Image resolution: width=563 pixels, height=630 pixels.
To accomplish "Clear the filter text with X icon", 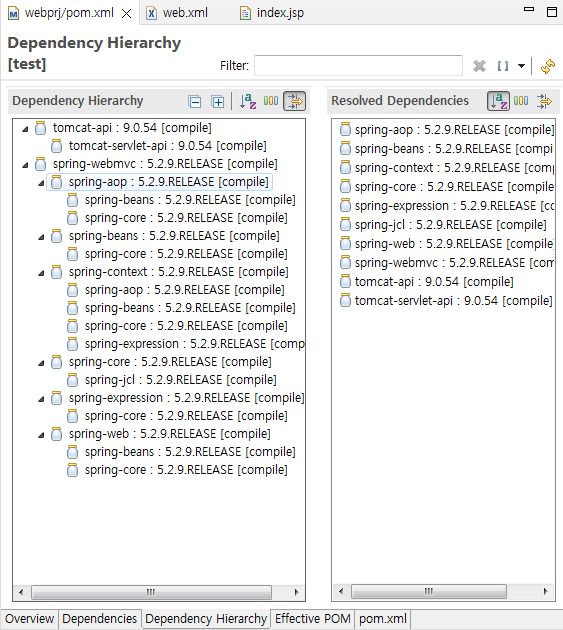I will [x=479, y=66].
